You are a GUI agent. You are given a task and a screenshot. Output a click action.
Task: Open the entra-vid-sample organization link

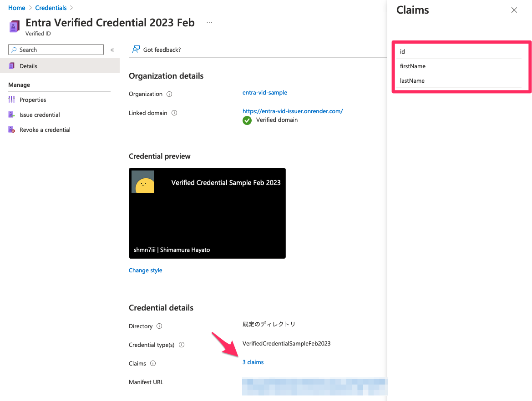264,92
